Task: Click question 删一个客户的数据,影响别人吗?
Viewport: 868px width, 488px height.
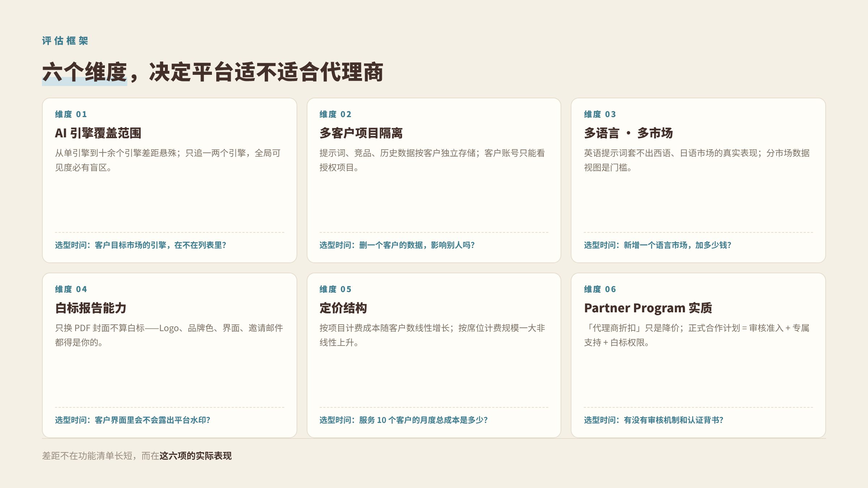Action: coord(417,245)
